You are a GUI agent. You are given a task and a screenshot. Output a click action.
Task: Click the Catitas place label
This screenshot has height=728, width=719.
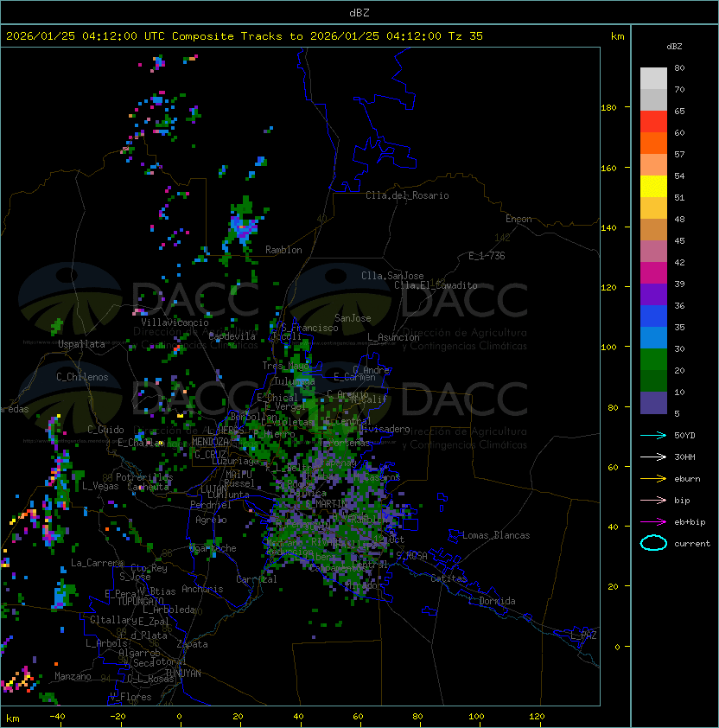coord(449,578)
